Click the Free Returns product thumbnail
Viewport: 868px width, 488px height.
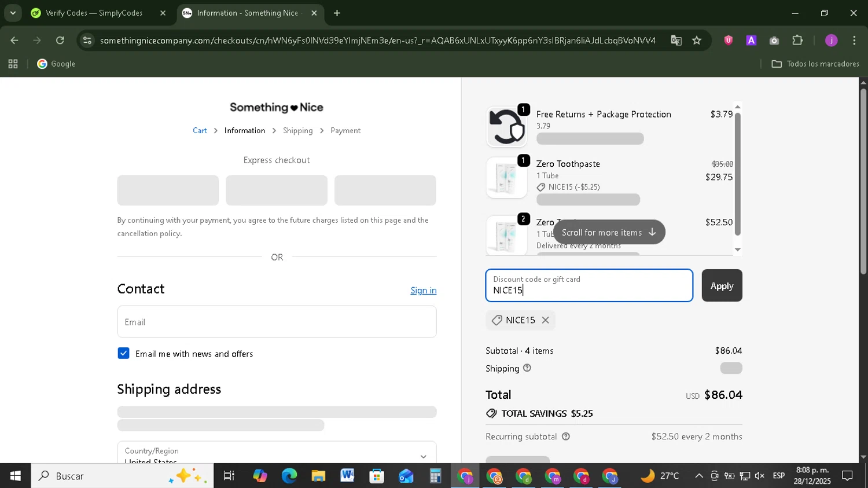click(506, 127)
